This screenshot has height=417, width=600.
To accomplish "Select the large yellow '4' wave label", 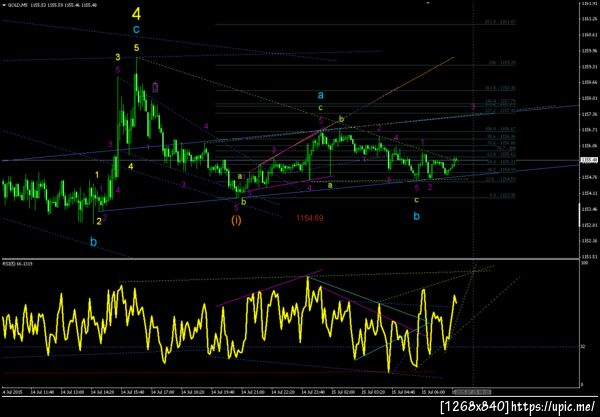I will coord(137,14).
